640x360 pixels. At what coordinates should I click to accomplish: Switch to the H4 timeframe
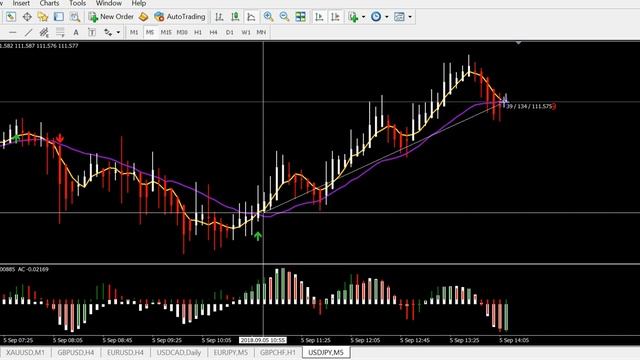213,32
